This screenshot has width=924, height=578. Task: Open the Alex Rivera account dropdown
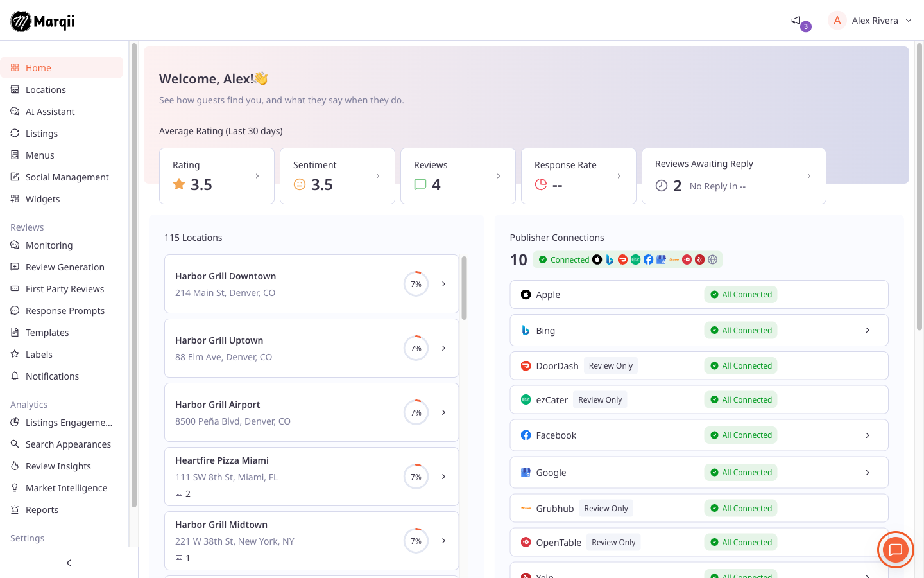pyautogui.click(x=871, y=21)
